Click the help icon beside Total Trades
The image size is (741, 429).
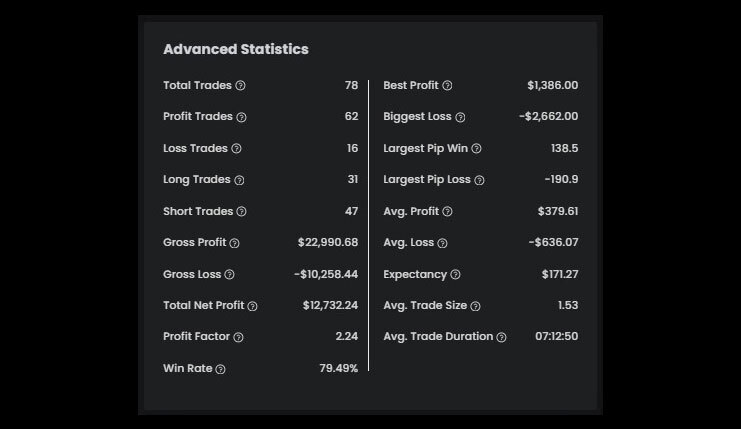240,86
